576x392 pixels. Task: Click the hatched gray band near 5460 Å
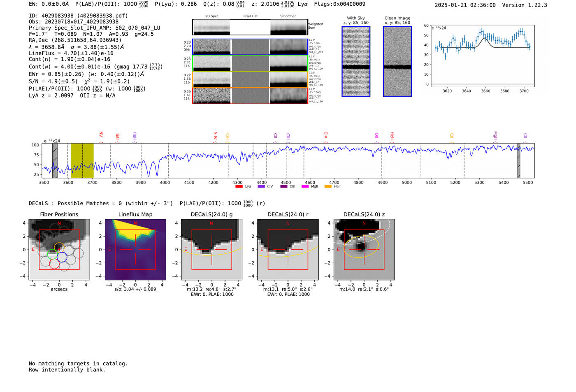coord(519,160)
